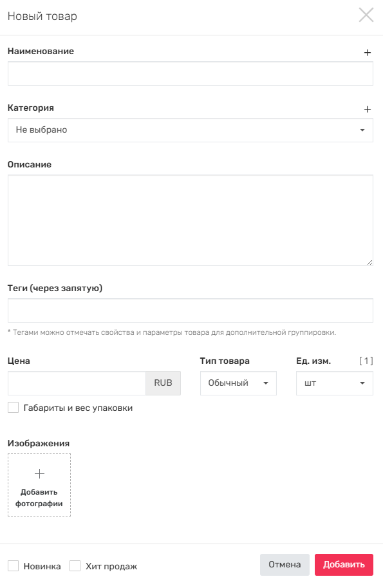
Task: Click the [1] indicator beside Ед. изм.
Action: pyautogui.click(x=366, y=361)
